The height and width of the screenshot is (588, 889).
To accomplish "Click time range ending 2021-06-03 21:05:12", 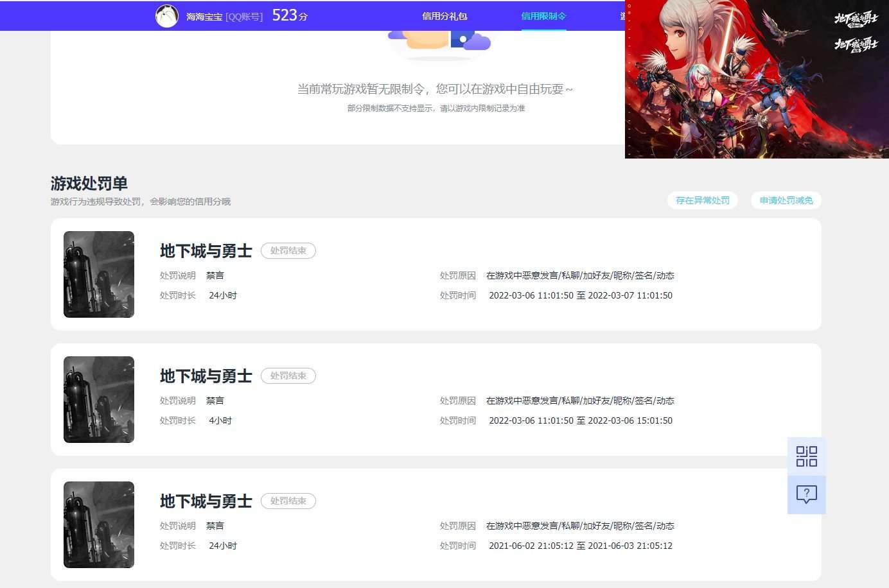I will click(581, 546).
